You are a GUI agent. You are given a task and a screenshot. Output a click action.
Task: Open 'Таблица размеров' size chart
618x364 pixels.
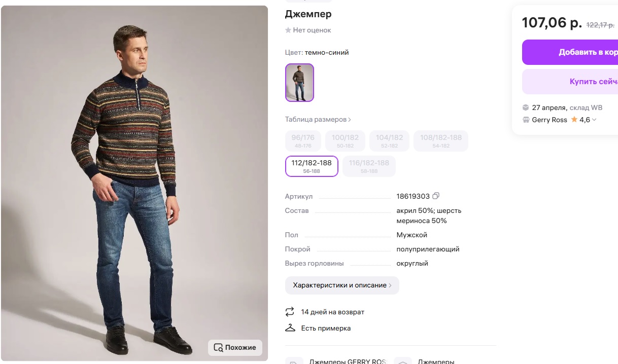318,120
